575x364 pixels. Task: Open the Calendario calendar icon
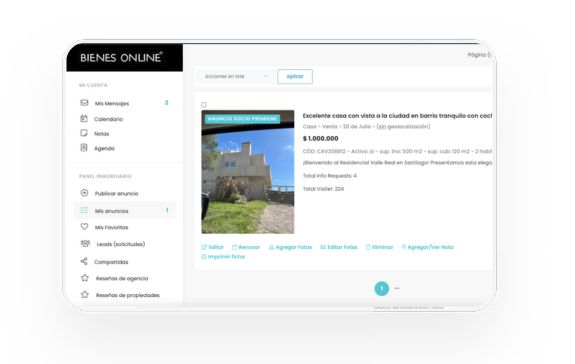click(x=84, y=118)
